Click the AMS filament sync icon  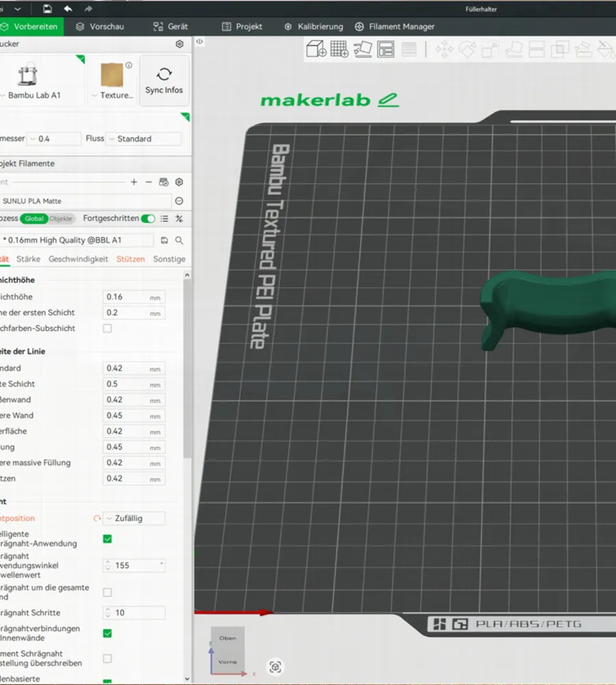pyautogui.click(x=164, y=182)
